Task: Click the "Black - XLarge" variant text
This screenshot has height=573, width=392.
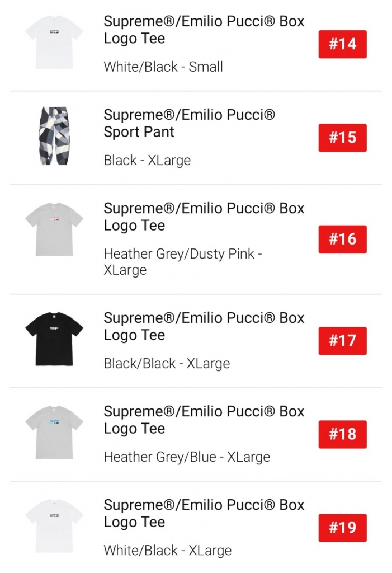Action: tap(147, 161)
